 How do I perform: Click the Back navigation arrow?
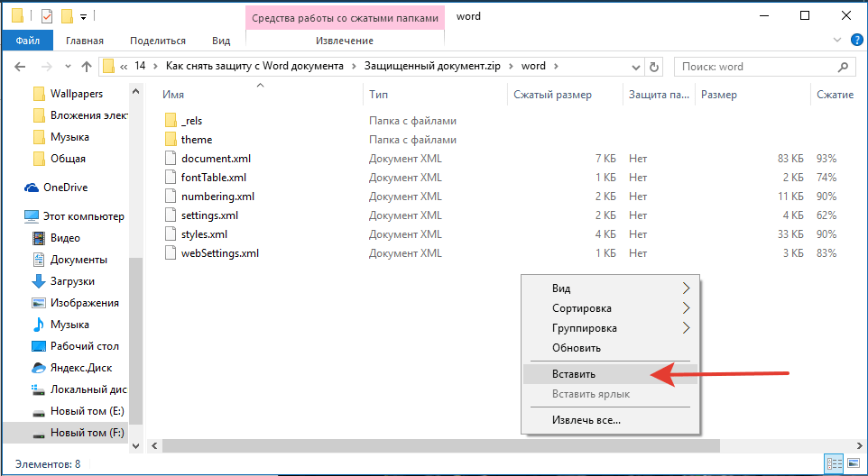(x=20, y=67)
